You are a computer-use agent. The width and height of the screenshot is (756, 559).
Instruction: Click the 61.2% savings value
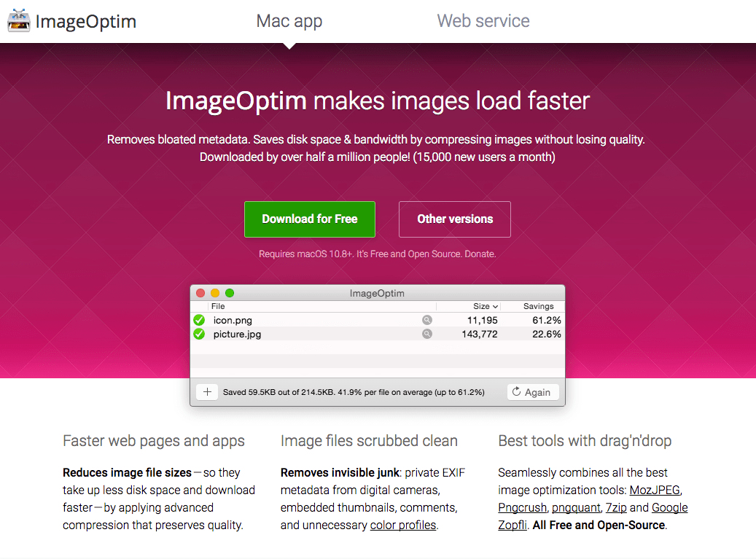tap(547, 321)
